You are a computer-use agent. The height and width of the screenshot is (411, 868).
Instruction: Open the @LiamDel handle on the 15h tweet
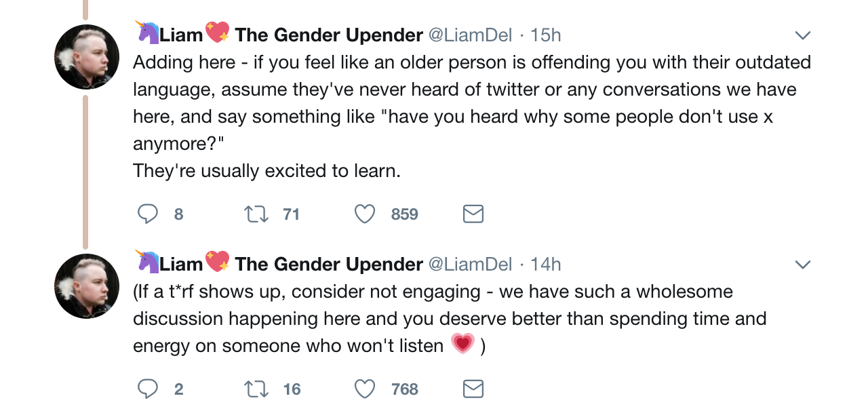pyautogui.click(x=469, y=35)
